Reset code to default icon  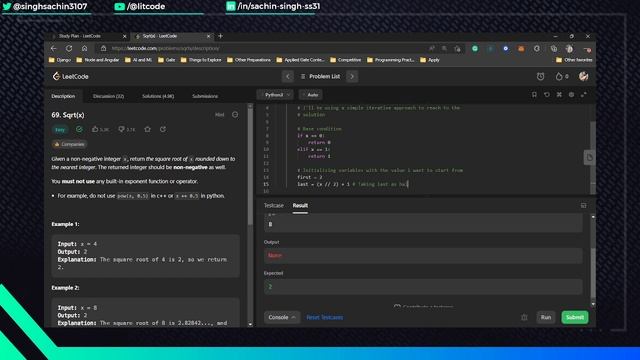click(x=547, y=95)
